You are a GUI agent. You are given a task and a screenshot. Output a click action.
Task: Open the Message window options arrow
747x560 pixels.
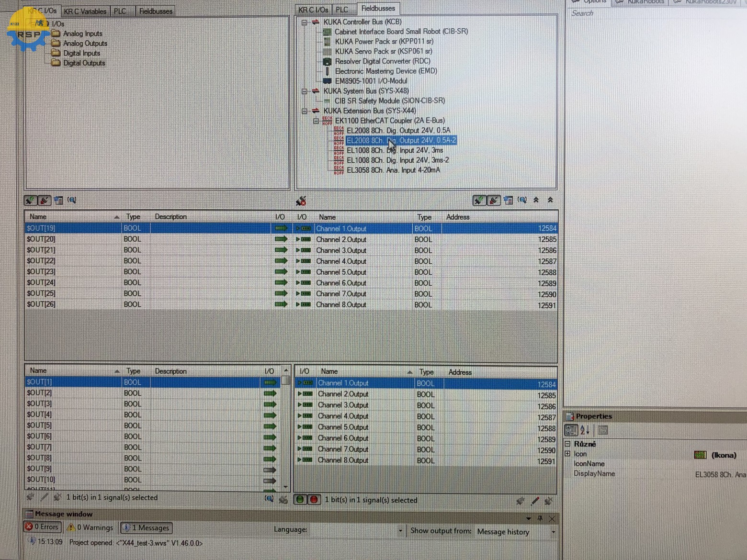pyautogui.click(x=529, y=518)
